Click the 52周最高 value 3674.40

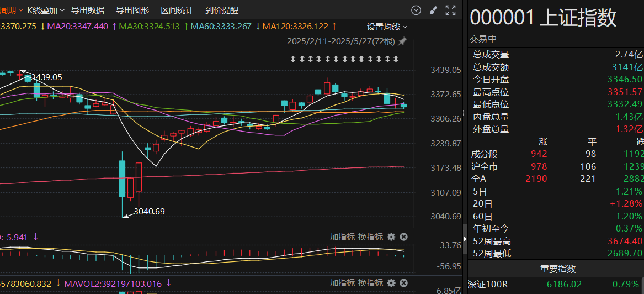click(625, 241)
